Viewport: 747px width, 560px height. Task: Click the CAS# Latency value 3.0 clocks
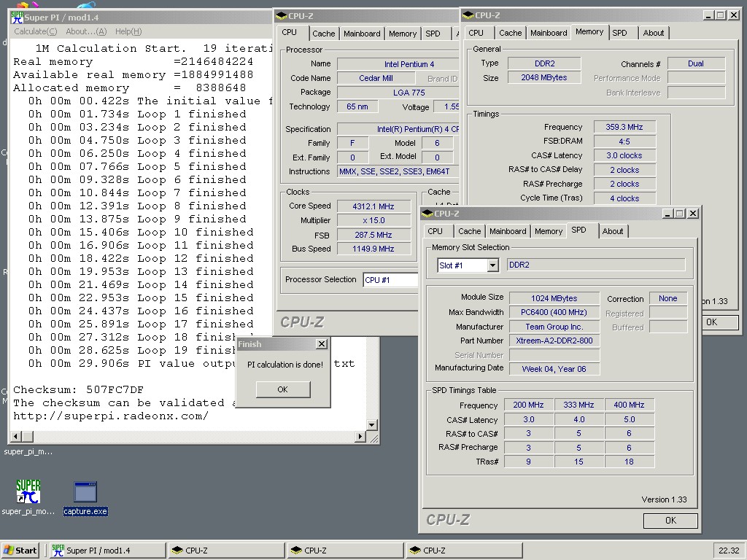(x=624, y=156)
